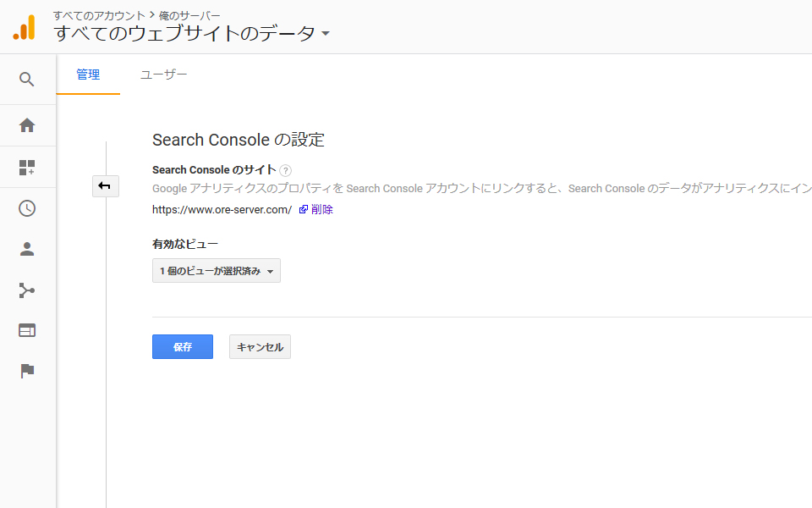Click external link icon beside site URL
This screenshot has width=812, height=508.
pos(304,209)
